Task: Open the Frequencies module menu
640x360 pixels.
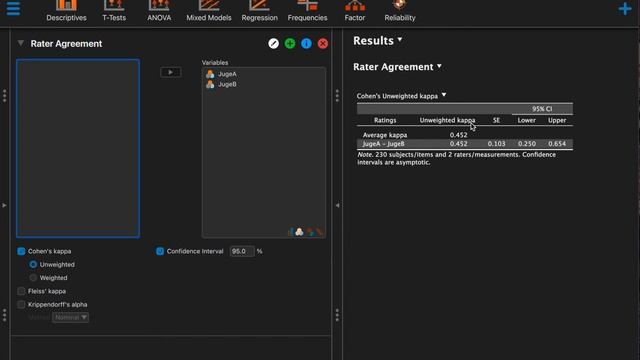Action: (307, 11)
